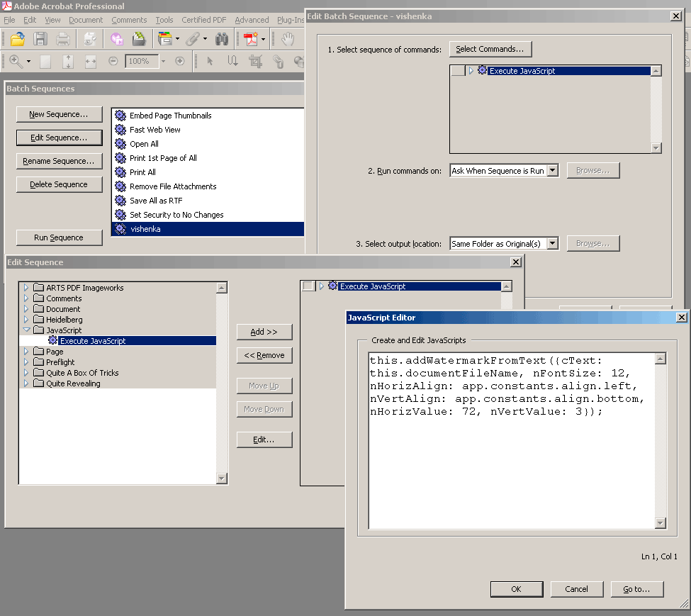The width and height of the screenshot is (691, 616).
Task: Open the zoom percentage dropdown arrow
Action: click(163, 61)
